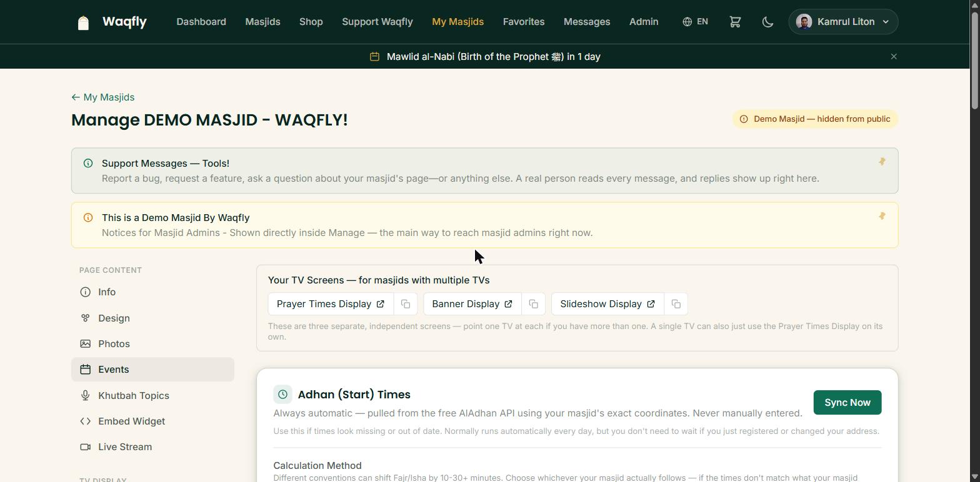Open Prayer Times Display in new tab
Image resolution: width=980 pixels, height=482 pixels.
click(x=331, y=304)
